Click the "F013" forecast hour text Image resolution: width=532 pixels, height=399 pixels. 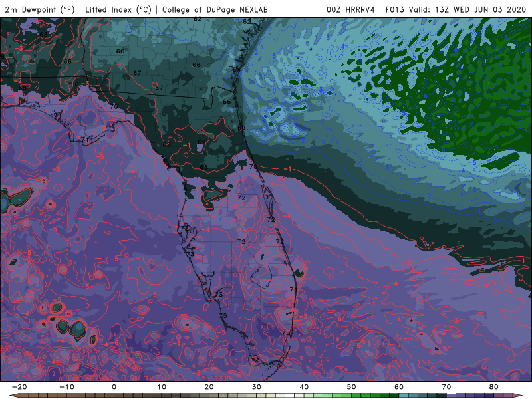pyautogui.click(x=395, y=9)
